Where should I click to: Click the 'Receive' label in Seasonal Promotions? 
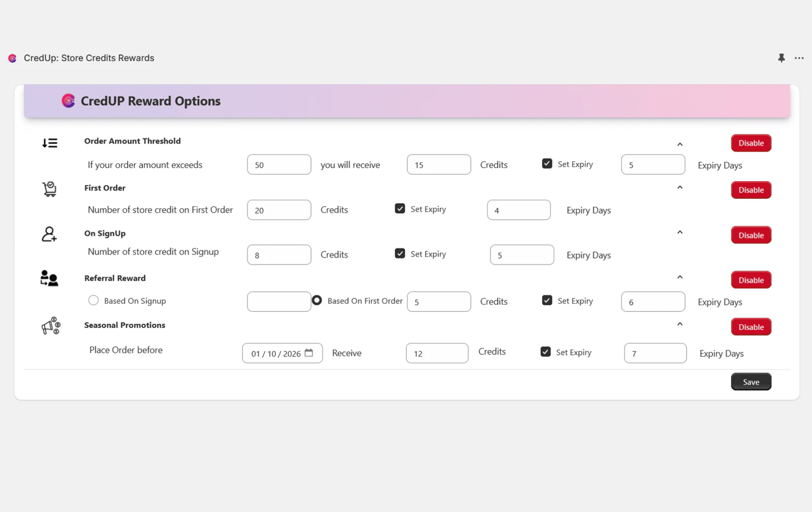[347, 353]
